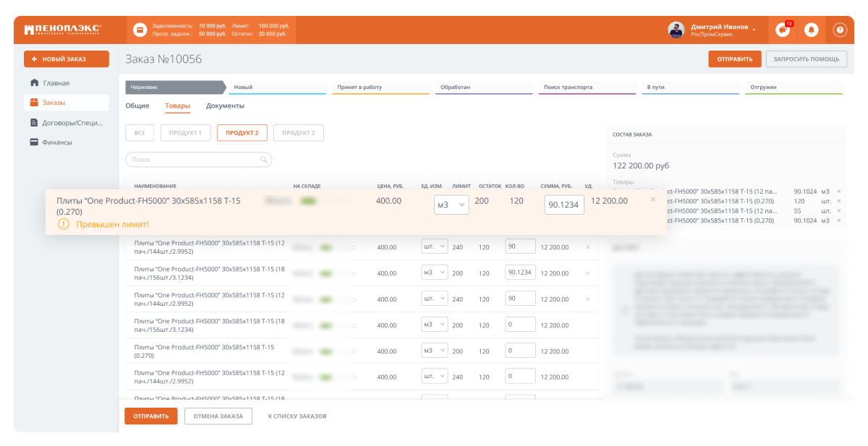Click quantity 0 field in 12 пач. шт. row
Viewport: 868px width, 446px height.
(x=521, y=376)
